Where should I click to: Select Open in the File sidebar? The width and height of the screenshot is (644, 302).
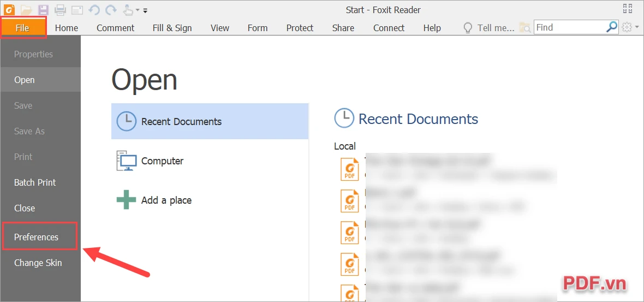click(x=40, y=80)
